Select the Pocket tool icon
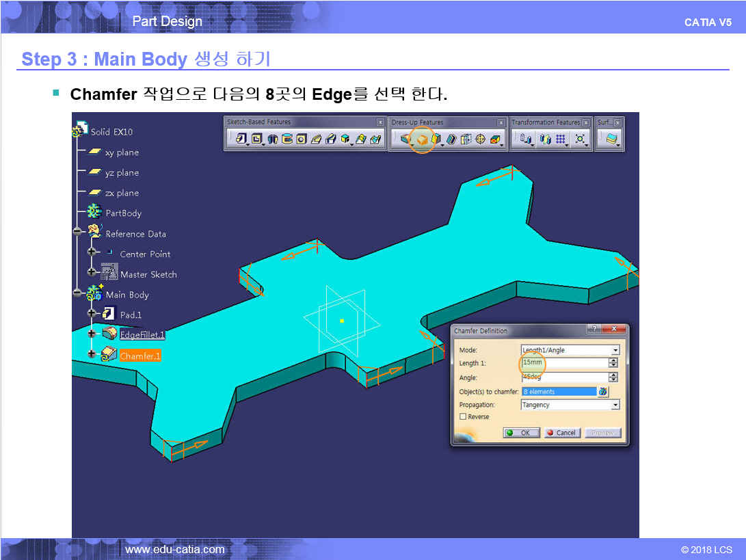This screenshot has width=746, height=560. tap(257, 139)
